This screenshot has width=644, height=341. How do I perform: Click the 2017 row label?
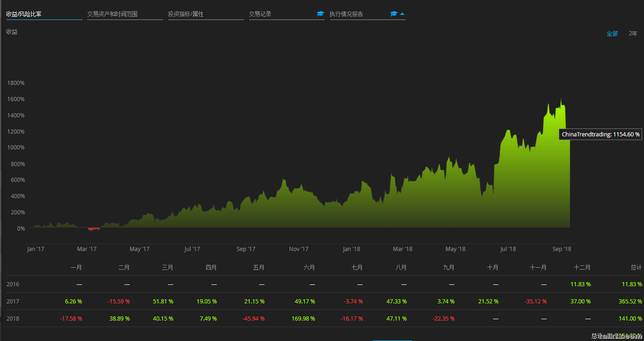13,301
